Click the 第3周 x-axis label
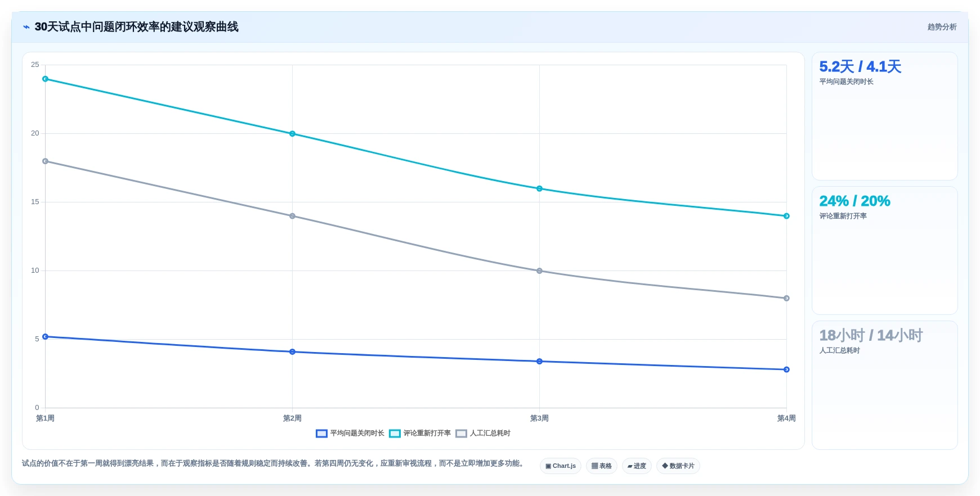Screen dimensions: 980x496 pyautogui.click(x=539, y=418)
